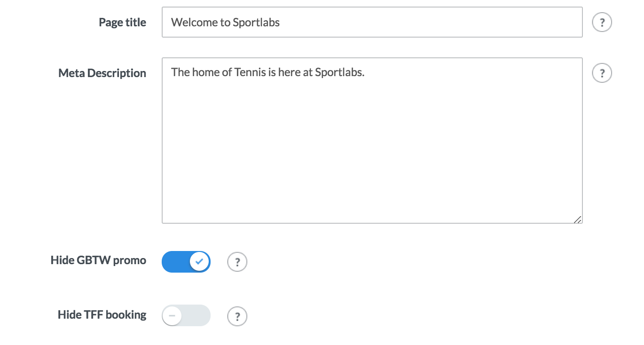
Task: Click the Meta Description help question mark
Action: 602,73
